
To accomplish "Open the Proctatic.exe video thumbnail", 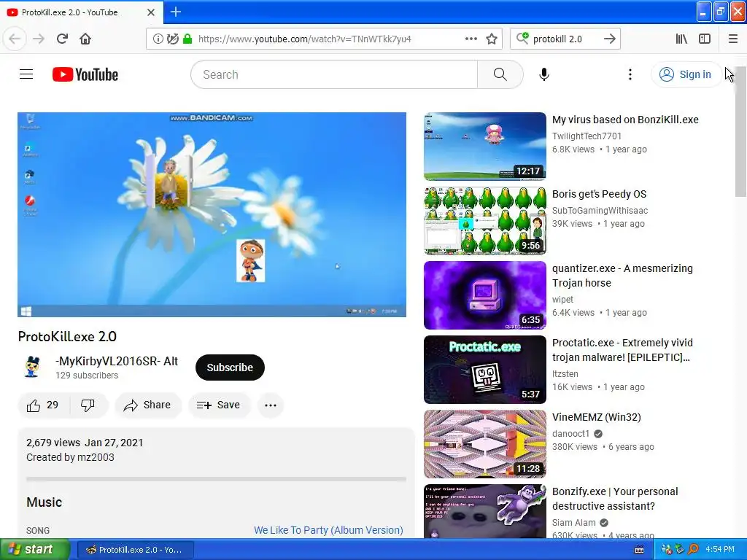I will click(x=485, y=370).
